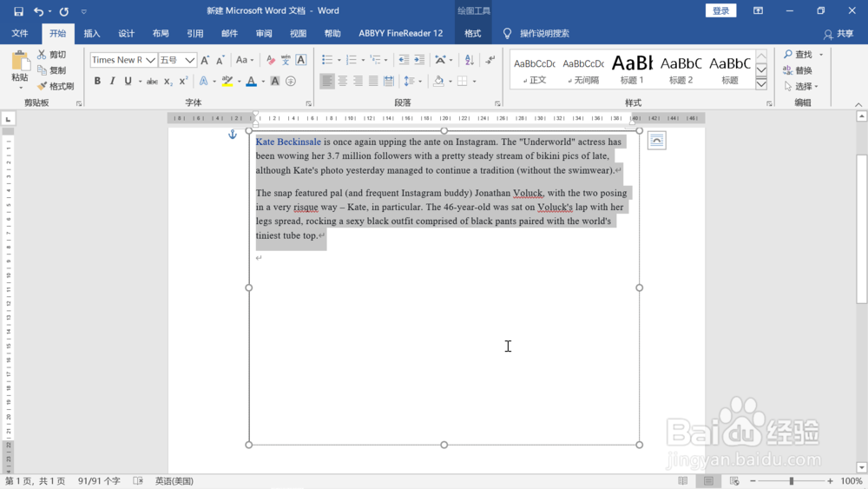Toggle Italic formatting
This screenshot has height=489, width=868.
click(112, 81)
